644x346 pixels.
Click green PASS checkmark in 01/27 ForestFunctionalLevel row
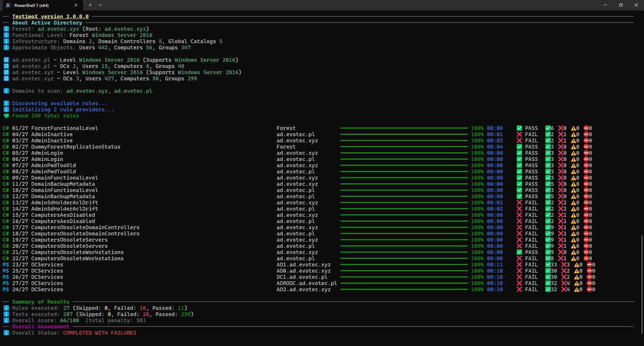519,128
